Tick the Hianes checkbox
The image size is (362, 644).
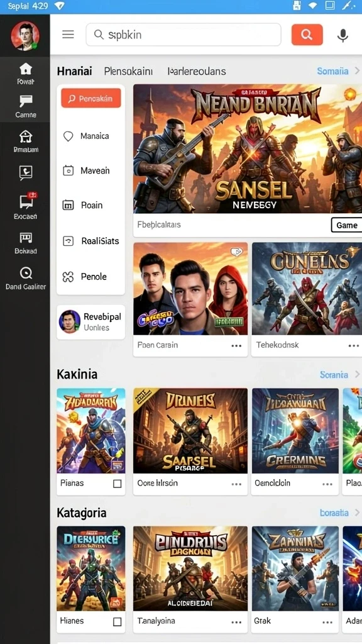118,622
